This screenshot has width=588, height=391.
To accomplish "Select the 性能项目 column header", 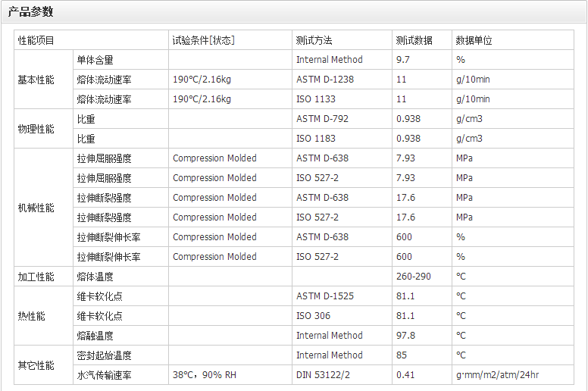I will point(36,40).
